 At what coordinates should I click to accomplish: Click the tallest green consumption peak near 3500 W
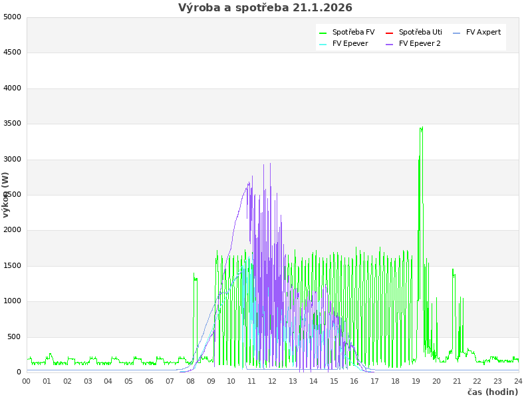(421, 129)
